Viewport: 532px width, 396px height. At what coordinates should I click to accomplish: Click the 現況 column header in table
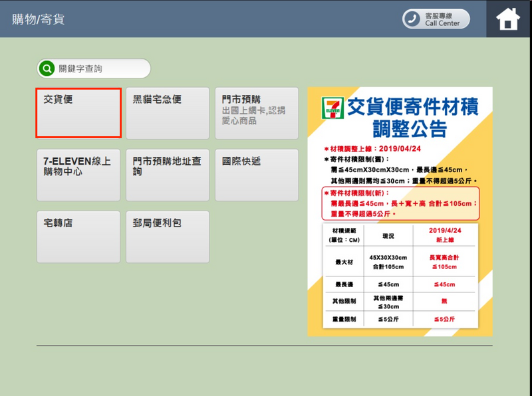[x=388, y=236]
